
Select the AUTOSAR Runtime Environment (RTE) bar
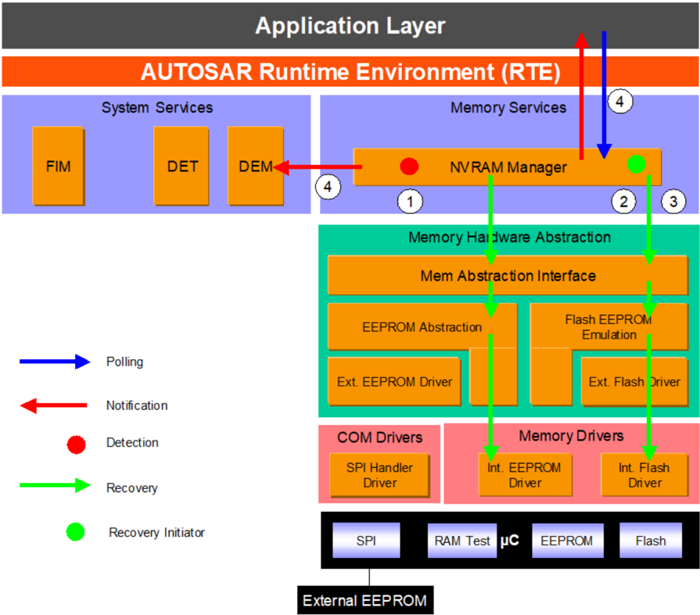click(x=350, y=71)
